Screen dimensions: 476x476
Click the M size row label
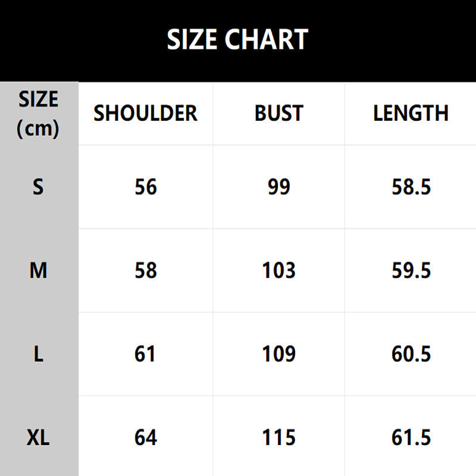[39, 271]
